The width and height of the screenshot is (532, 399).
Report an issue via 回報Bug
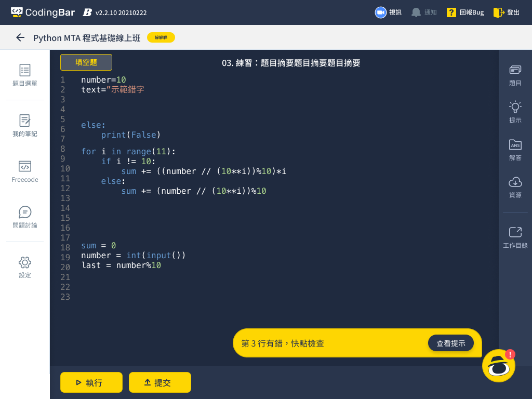(465, 12)
